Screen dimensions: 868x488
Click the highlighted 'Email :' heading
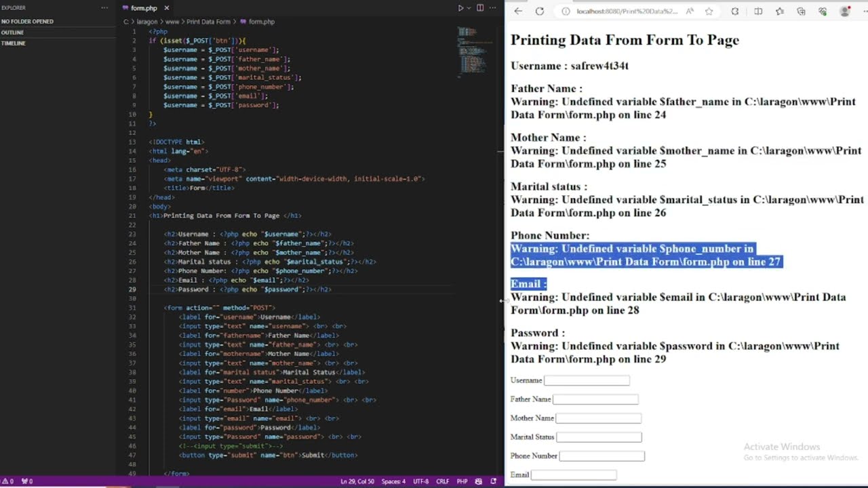coord(528,284)
